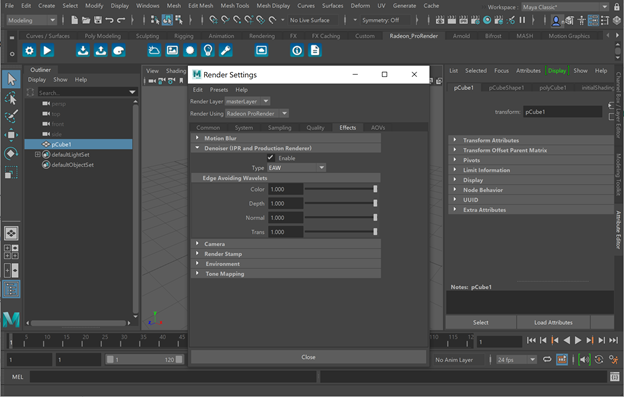Switch to the Quality tab
The height and width of the screenshot is (397, 624).
315,128
